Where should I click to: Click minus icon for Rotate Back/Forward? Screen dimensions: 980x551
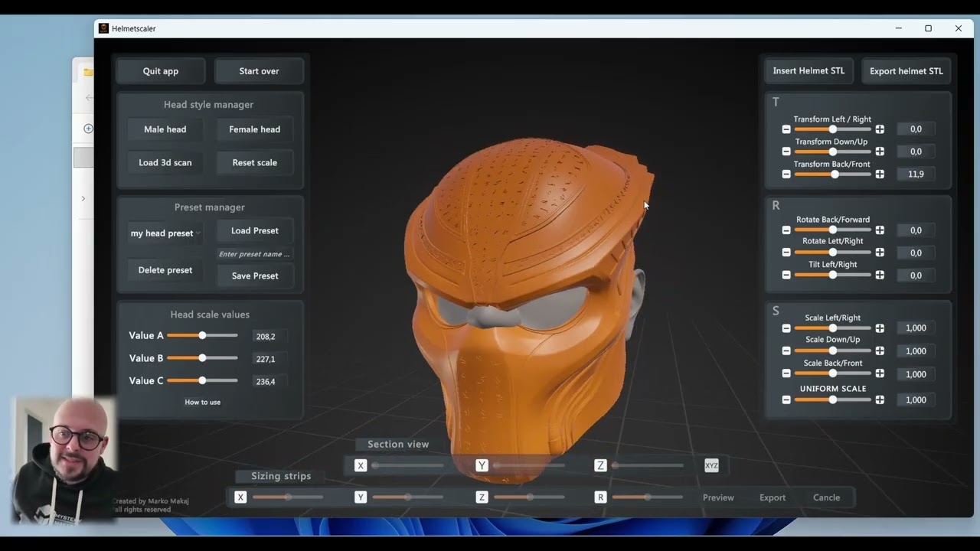tap(786, 230)
